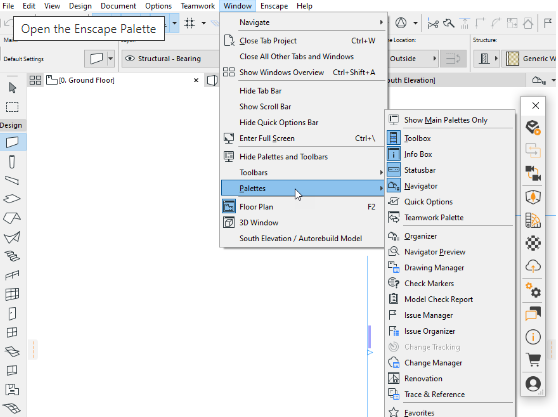Select the Roof tool
558x417 pixels.
pyautogui.click(x=12, y=218)
